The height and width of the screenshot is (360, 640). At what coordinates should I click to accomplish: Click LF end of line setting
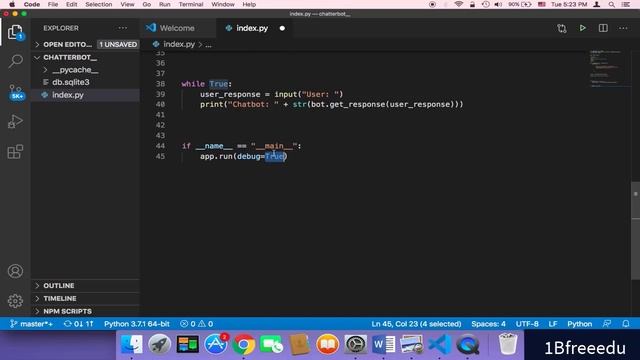553,324
